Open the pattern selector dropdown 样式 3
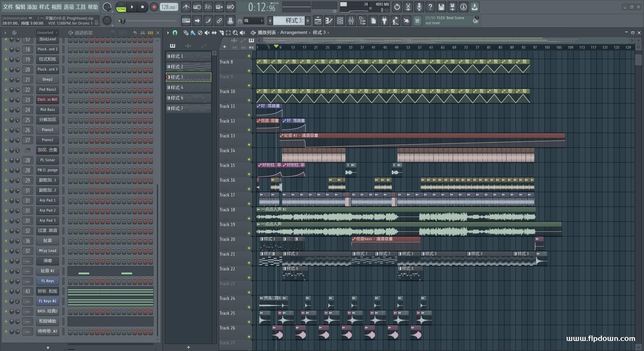 pos(288,21)
